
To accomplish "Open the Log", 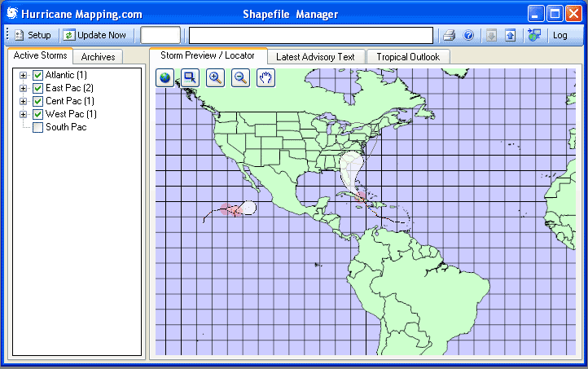I will pyautogui.click(x=559, y=35).
